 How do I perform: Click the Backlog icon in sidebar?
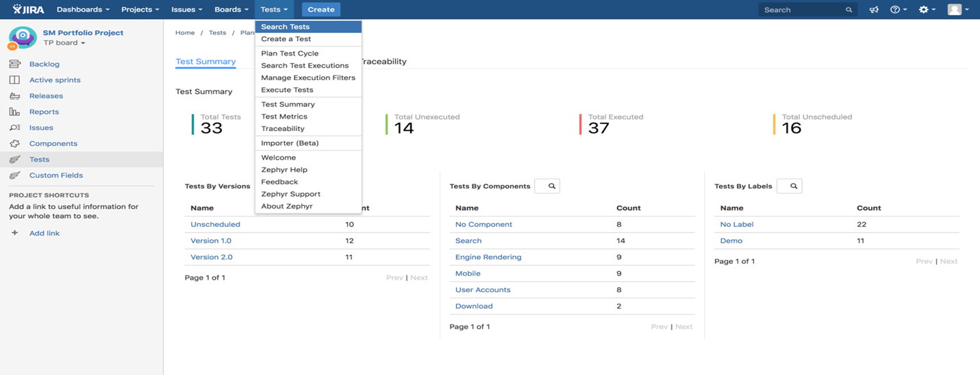click(14, 64)
